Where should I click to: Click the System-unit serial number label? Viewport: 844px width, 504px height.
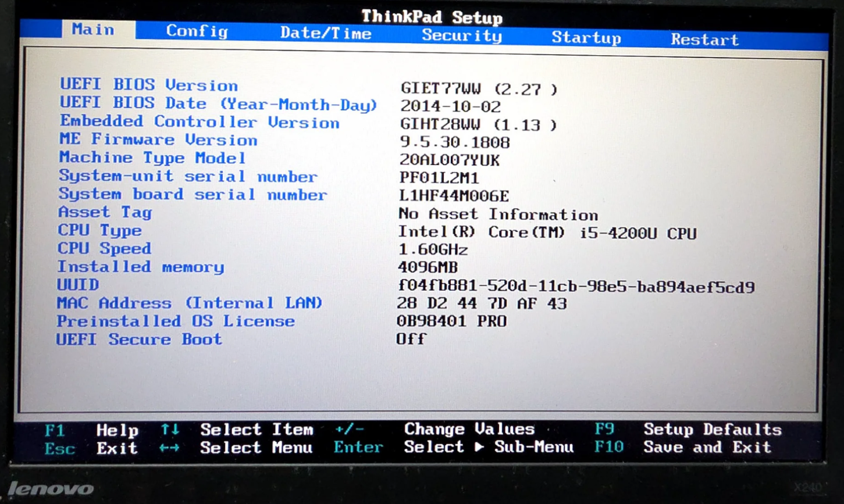coord(188,176)
